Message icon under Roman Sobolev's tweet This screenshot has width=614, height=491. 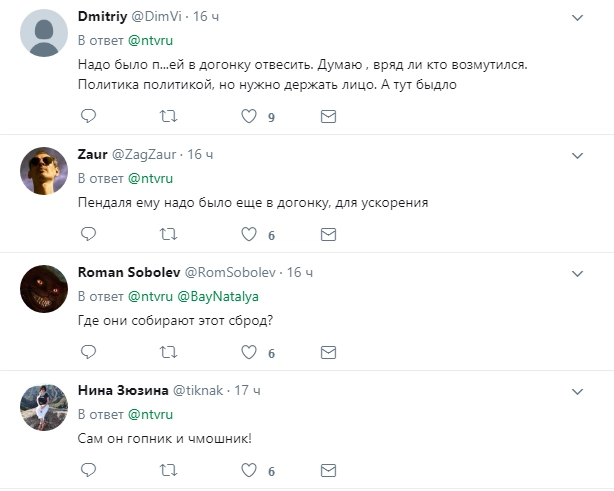coord(327,352)
